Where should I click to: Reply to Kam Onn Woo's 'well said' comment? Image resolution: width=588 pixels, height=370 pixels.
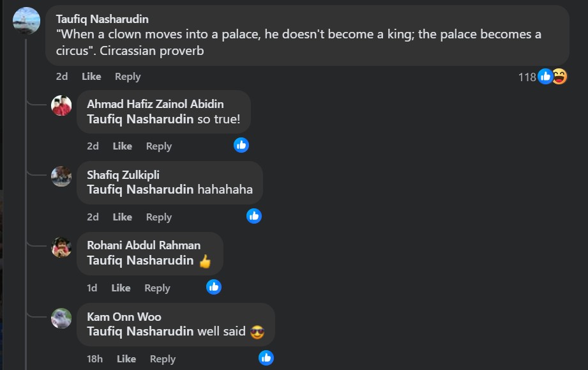click(x=163, y=359)
